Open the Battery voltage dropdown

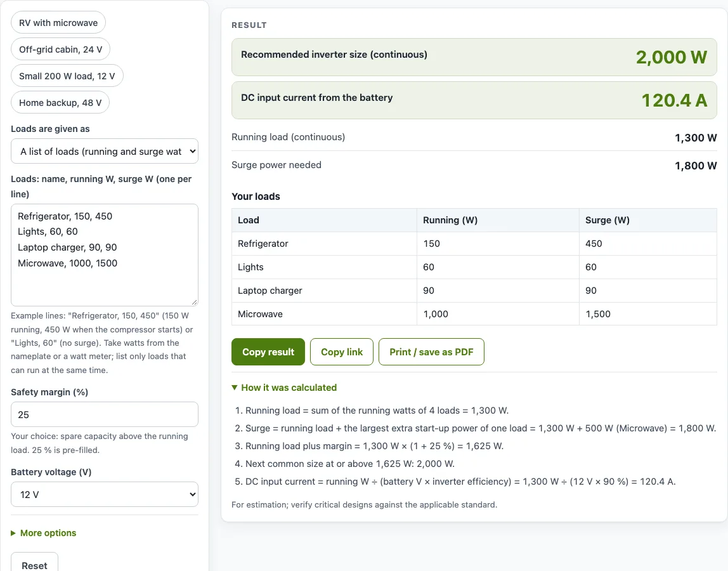(105, 494)
